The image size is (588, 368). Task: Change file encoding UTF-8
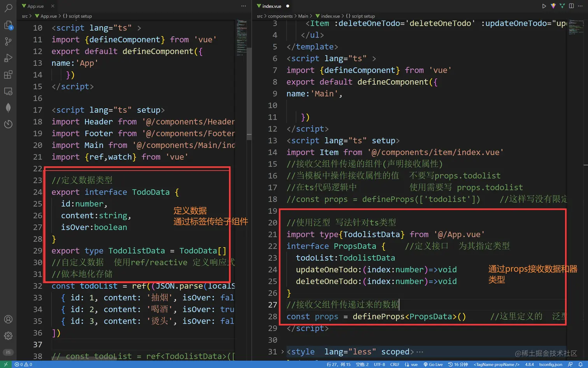[379, 364]
